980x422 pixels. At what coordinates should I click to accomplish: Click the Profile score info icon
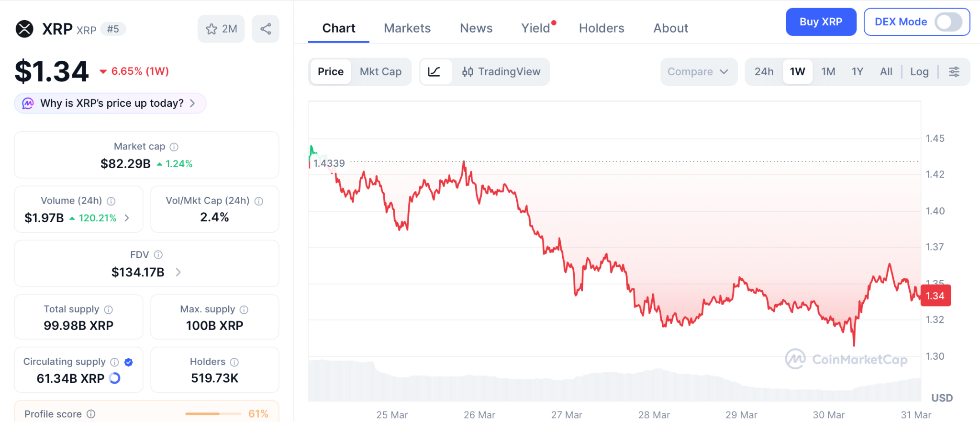pyautogui.click(x=91, y=414)
